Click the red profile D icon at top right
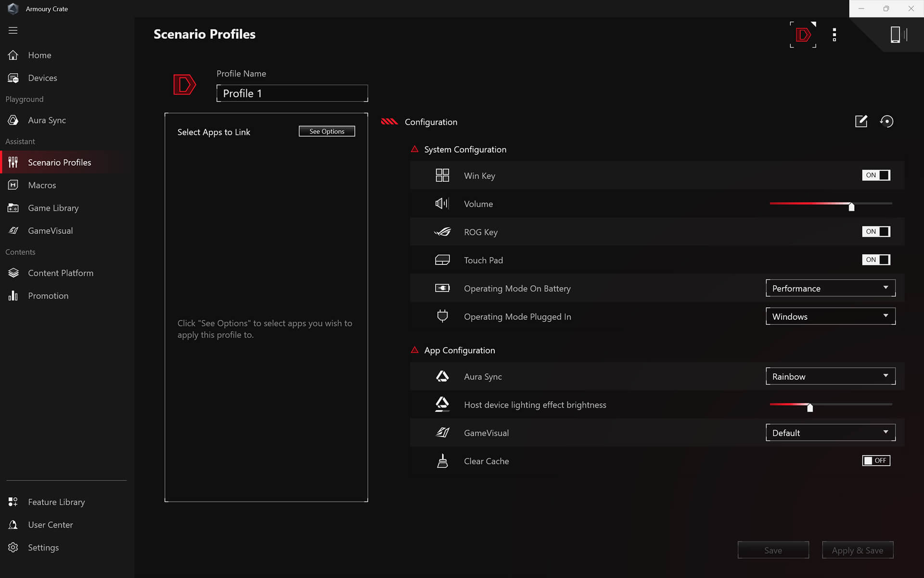Screen dimensions: 924x578 tap(803, 35)
